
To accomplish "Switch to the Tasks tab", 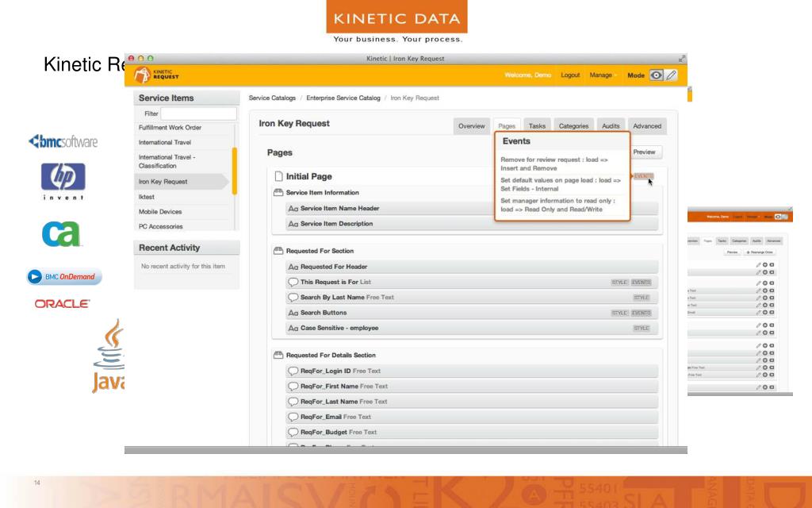I will pos(537,126).
